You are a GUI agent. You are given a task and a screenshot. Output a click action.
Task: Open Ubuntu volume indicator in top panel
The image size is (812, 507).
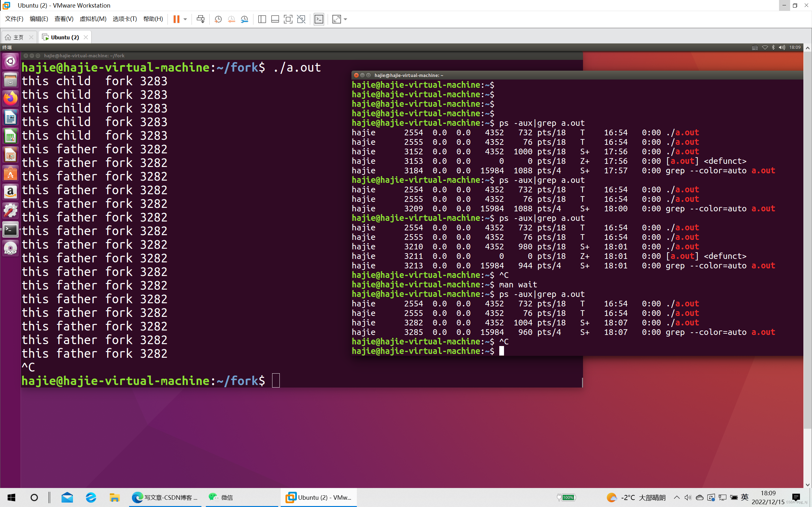[782, 47]
